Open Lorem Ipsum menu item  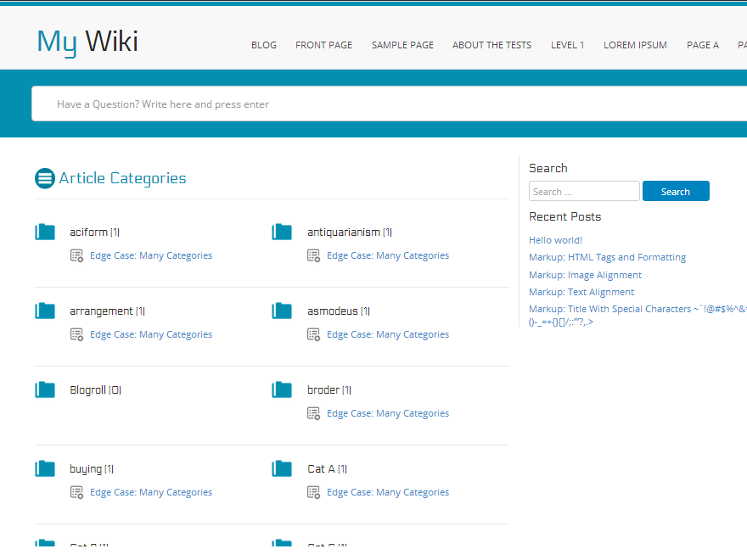pos(635,45)
